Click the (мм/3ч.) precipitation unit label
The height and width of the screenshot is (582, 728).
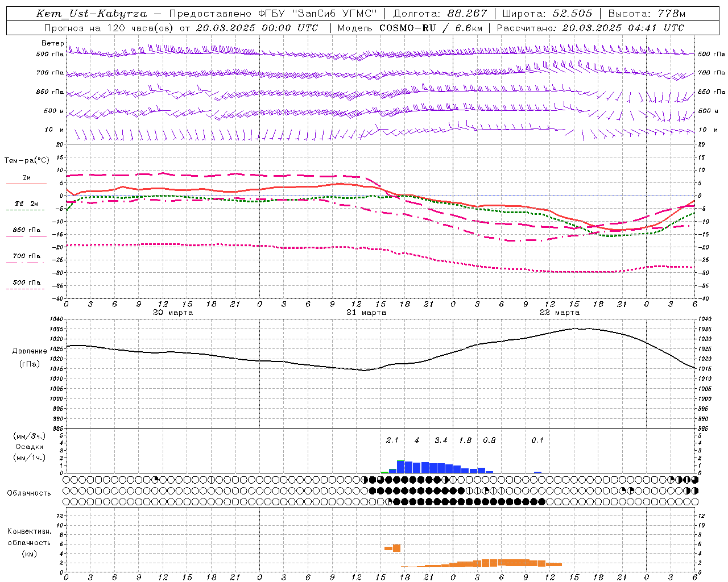coord(30,436)
